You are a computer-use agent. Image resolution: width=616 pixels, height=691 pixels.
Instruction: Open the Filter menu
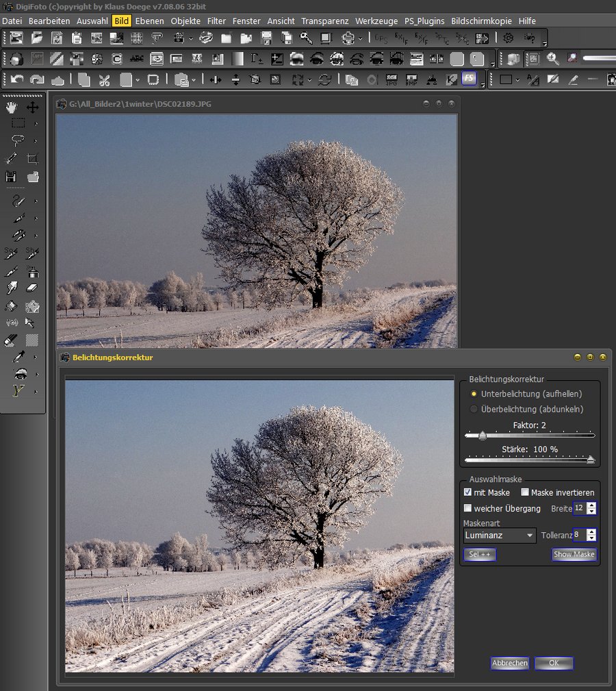tap(216, 21)
